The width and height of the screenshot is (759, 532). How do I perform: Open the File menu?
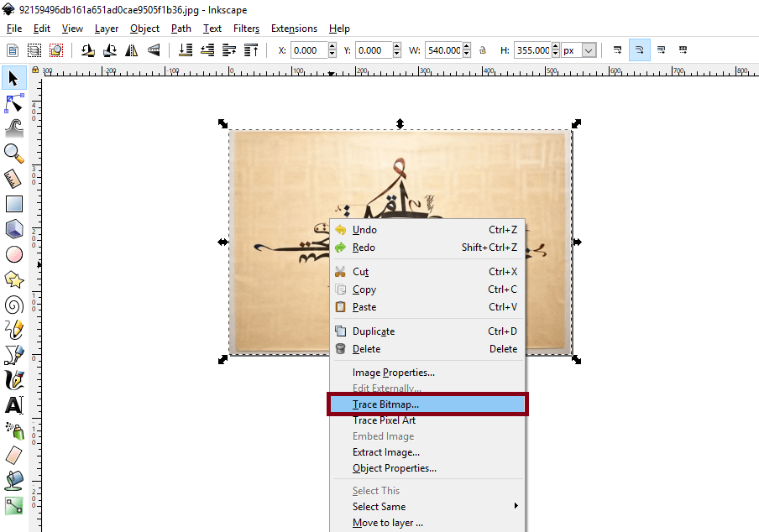(x=14, y=29)
